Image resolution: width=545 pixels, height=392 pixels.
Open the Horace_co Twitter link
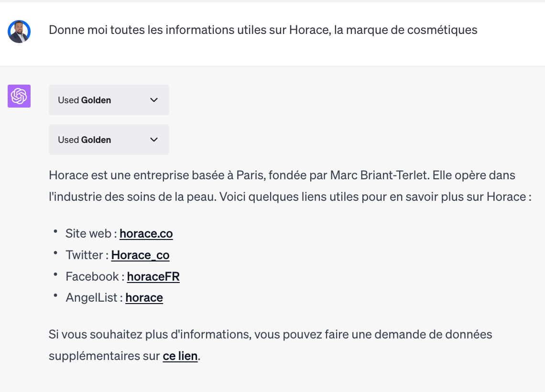[x=140, y=255]
